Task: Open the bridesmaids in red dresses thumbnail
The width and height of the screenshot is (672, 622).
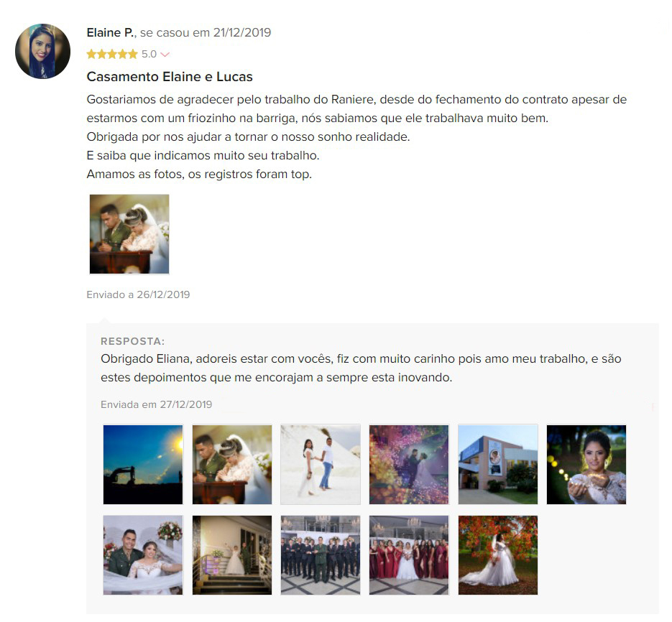Action: pos(409,555)
